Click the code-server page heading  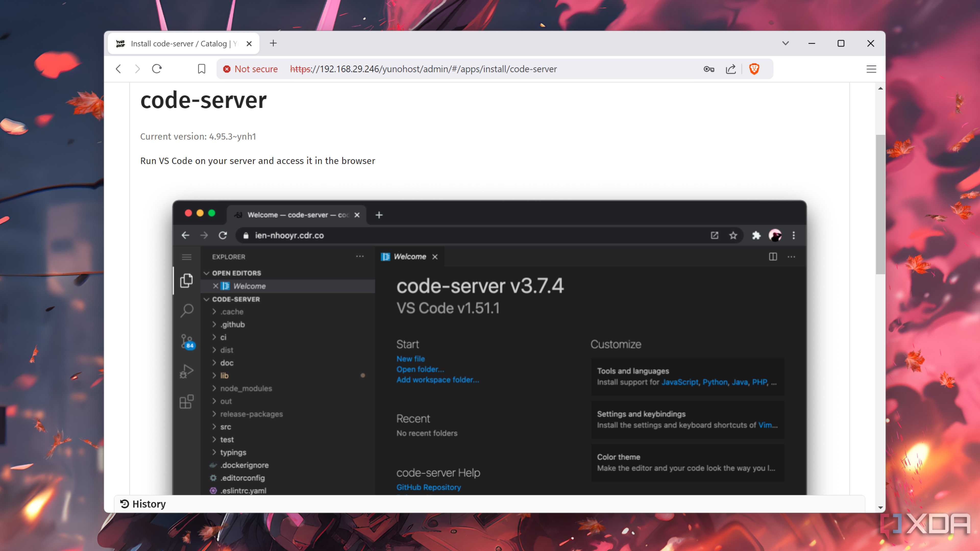pos(203,101)
